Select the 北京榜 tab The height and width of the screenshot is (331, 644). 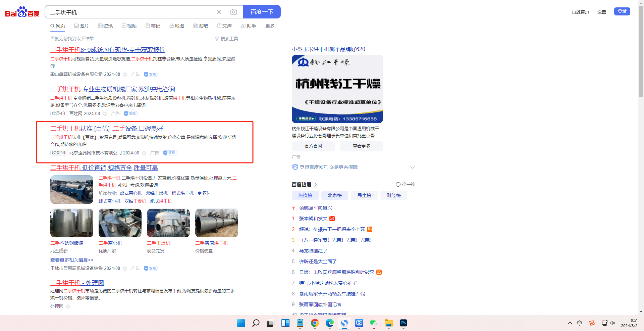(335, 195)
